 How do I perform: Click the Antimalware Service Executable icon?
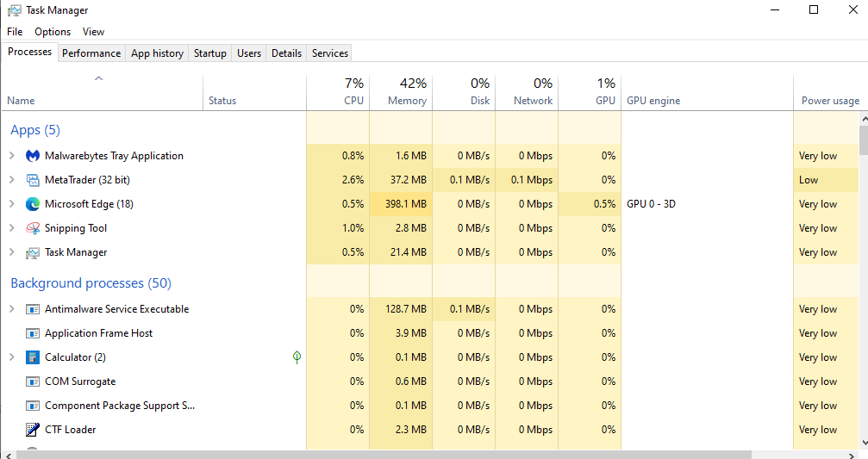33,309
